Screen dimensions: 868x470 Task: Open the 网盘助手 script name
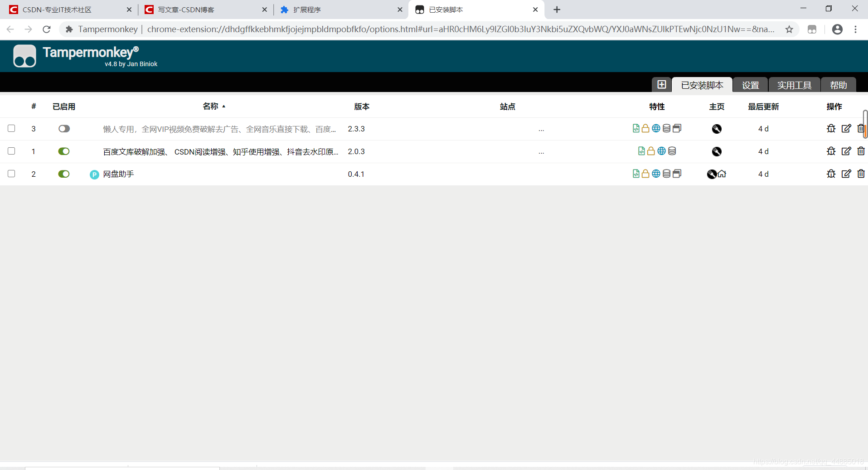[x=118, y=174]
